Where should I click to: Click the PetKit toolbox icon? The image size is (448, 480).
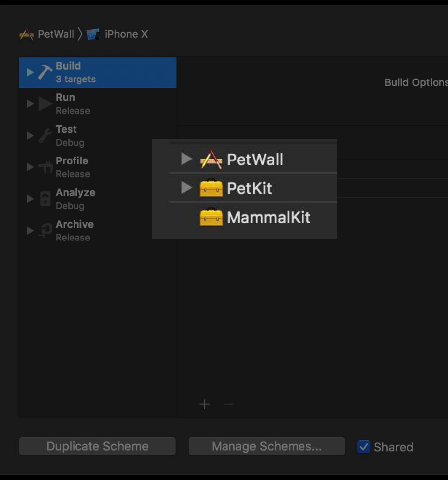tap(211, 188)
